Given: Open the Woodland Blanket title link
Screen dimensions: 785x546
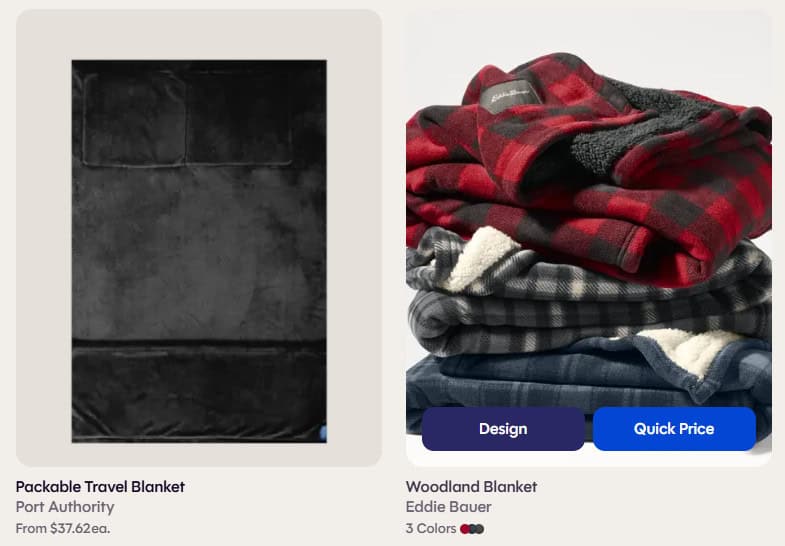Looking at the screenshot, I should coord(471,486).
